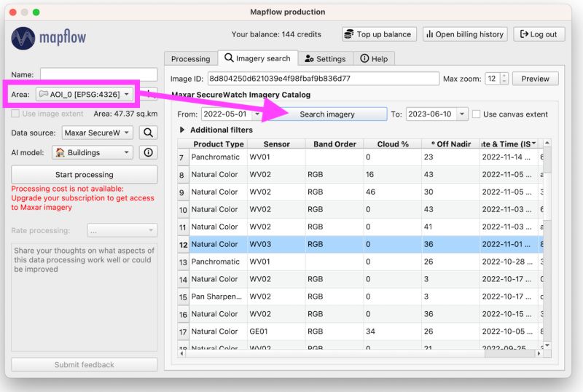This screenshot has height=392, width=583.
Task: Click the mapflow logo
Action: (49, 38)
